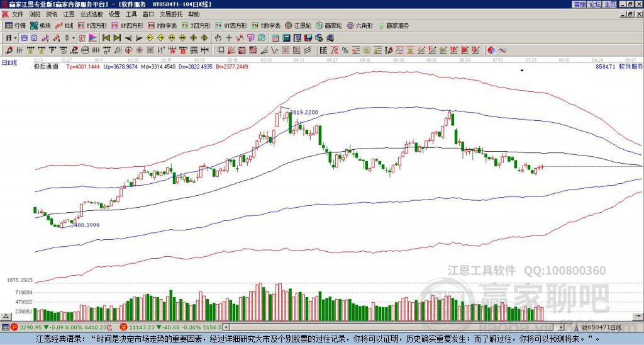Click the 2480.3999 low price label

click(85, 225)
